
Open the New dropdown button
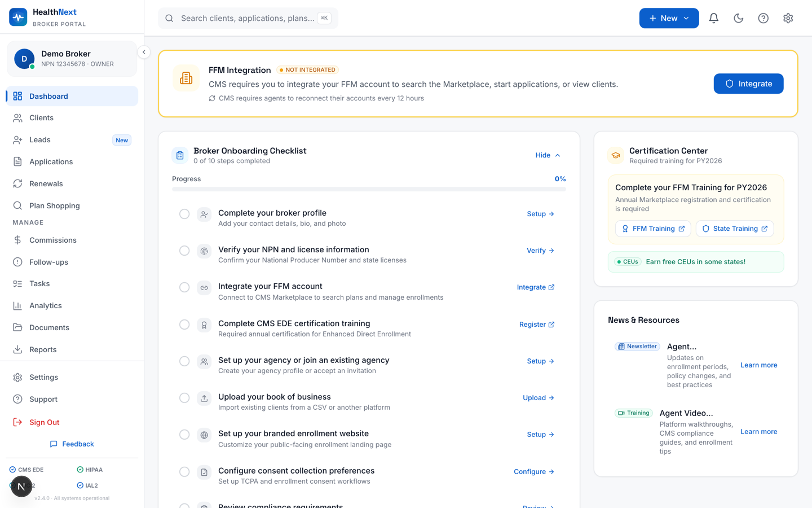pos(669,18)
